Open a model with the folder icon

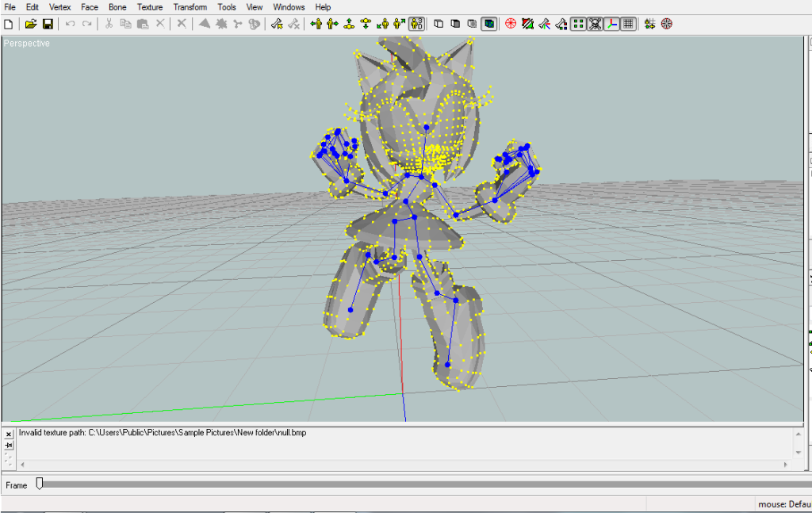pyautogui.click(x=31, y=24)
